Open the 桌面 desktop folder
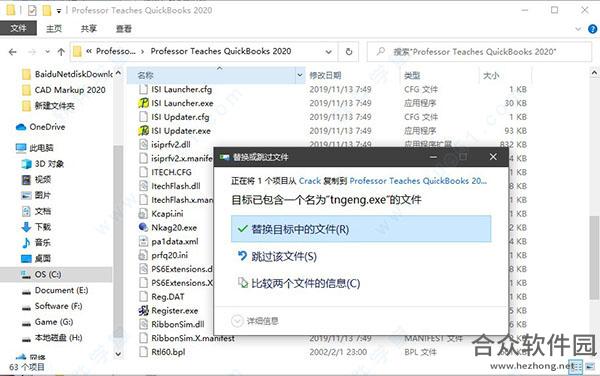Image resolution: width=600 pixels, height=376 pixels. [36, 259]
